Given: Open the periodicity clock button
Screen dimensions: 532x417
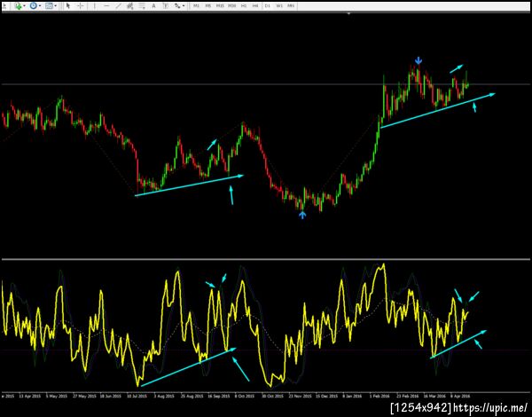Looking at the screenshot, I should [x=34, y=6].
